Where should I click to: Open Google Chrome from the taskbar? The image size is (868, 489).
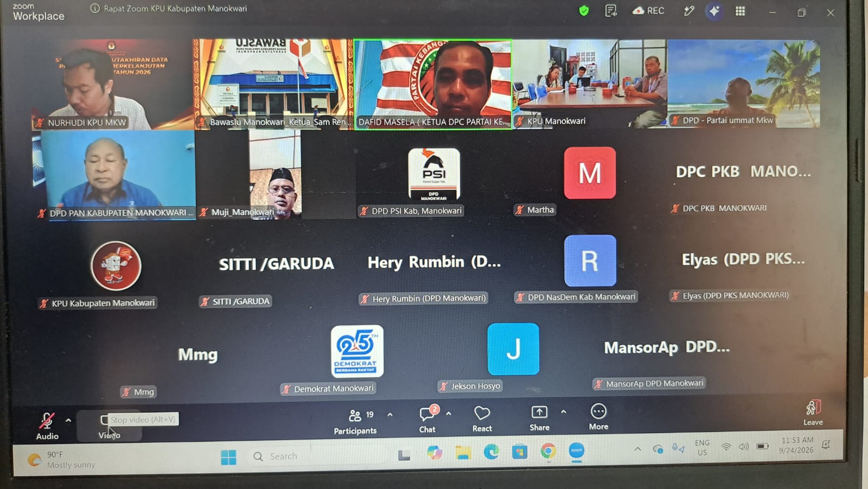click(x=548, y=451)
